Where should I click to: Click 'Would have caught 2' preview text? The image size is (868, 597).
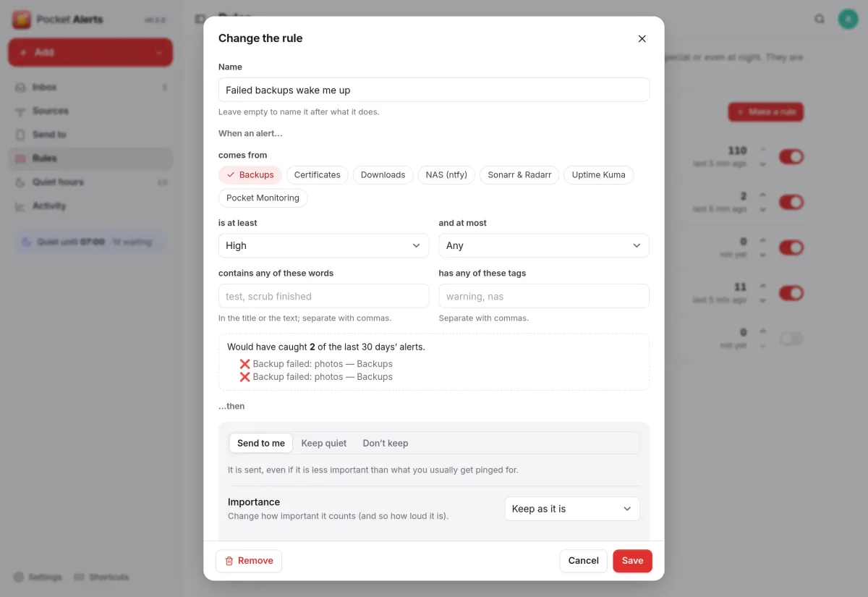[326, 347]
